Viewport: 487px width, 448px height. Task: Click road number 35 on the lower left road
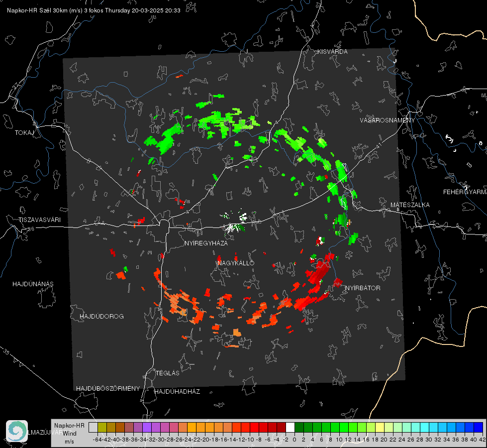[x=6, y=352]
